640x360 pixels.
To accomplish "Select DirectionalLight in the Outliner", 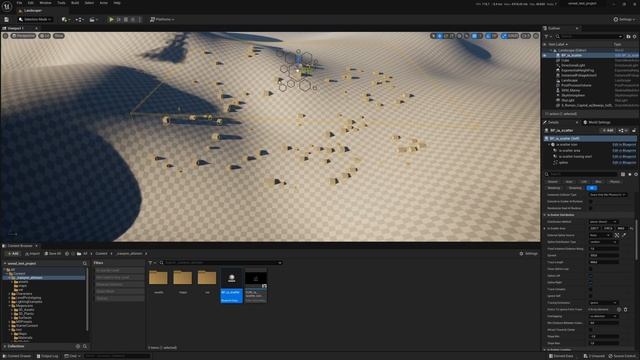I will 573,65.
